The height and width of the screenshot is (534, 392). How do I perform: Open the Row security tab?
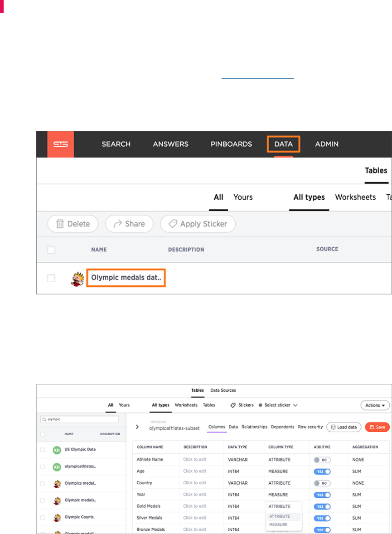pos(310,427)
